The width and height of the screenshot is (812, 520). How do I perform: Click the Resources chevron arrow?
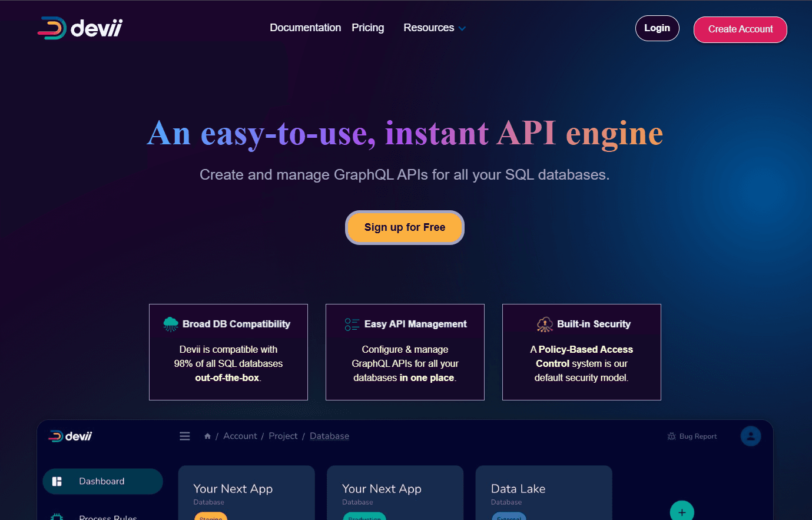(462, 28)
